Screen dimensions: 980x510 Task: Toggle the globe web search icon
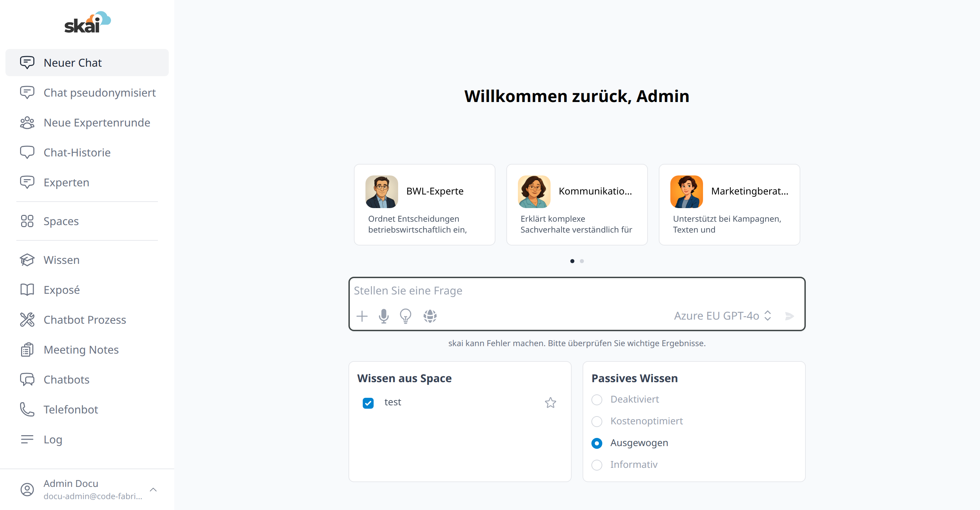(x=430, y=316)
